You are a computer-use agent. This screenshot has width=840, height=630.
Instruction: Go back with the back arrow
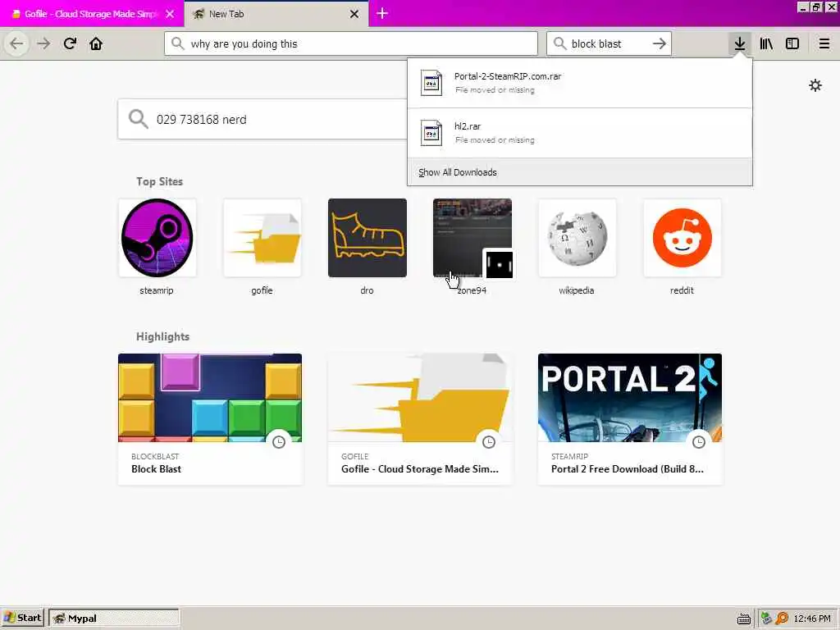click(16, 43)
